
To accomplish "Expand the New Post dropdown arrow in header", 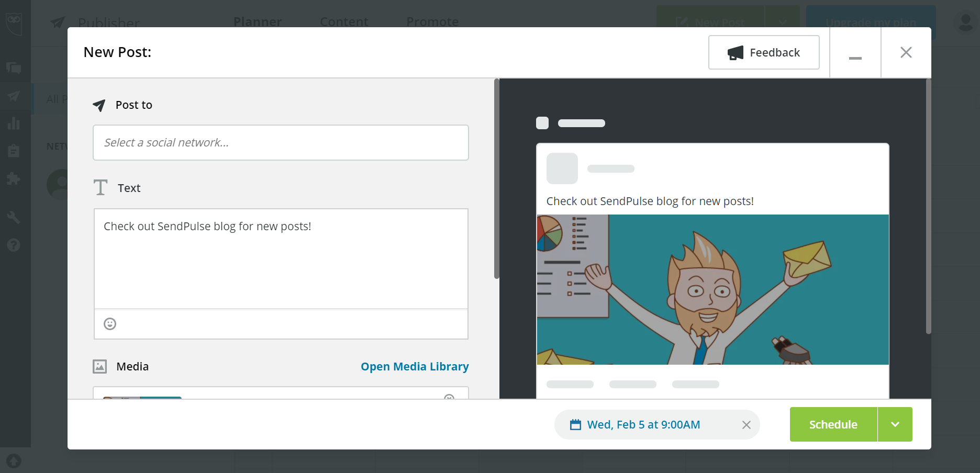I will [783, 22].
